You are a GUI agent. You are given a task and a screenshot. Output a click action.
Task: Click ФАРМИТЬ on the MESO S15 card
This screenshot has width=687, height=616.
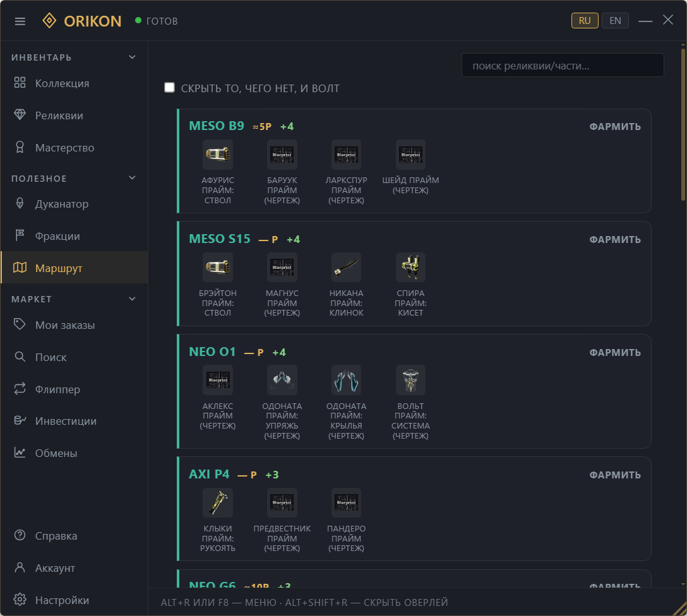(615, 239)
